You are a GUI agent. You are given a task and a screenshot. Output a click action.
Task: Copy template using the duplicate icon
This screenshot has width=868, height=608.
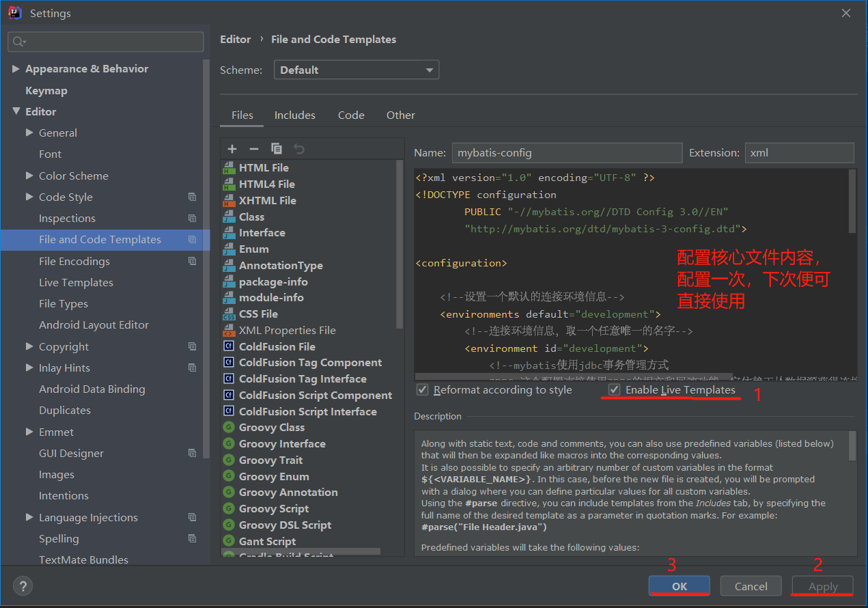click(x=277, y=149)
